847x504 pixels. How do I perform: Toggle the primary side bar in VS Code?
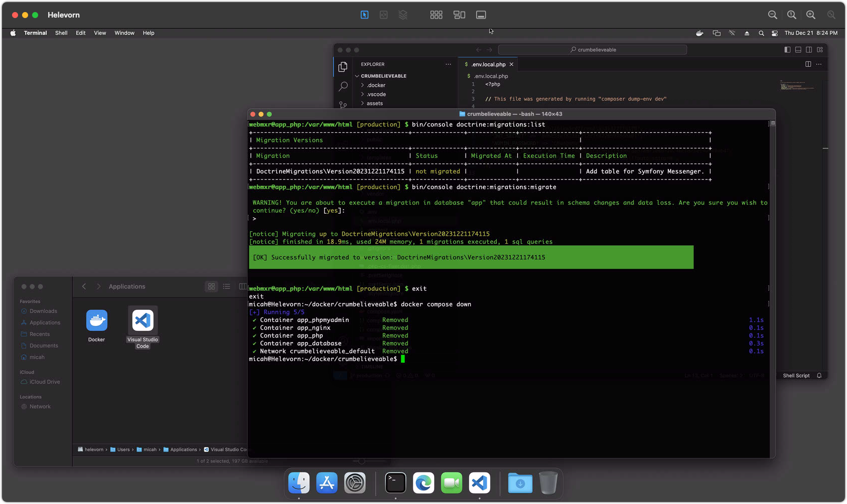point(787,50)
